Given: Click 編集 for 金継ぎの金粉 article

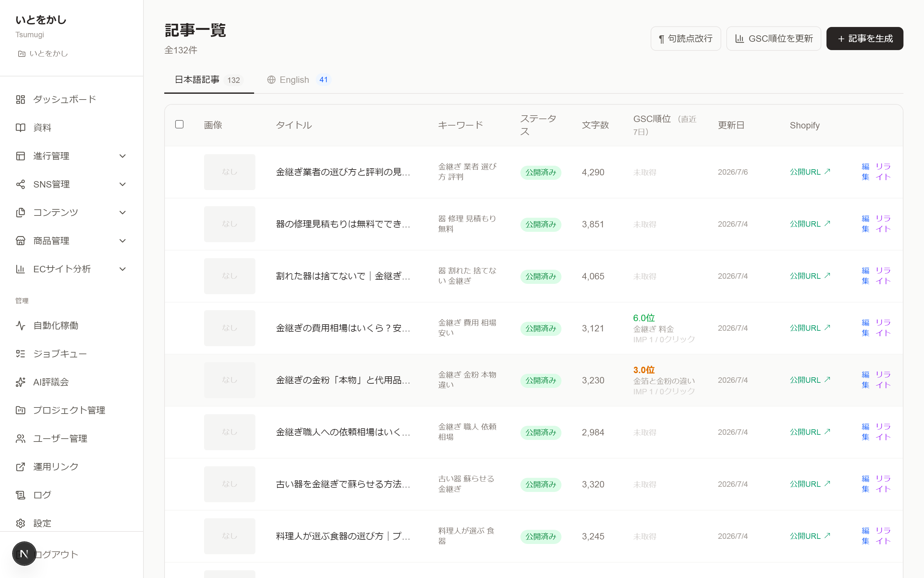Looking at the screenshot, I should [865, 380].
